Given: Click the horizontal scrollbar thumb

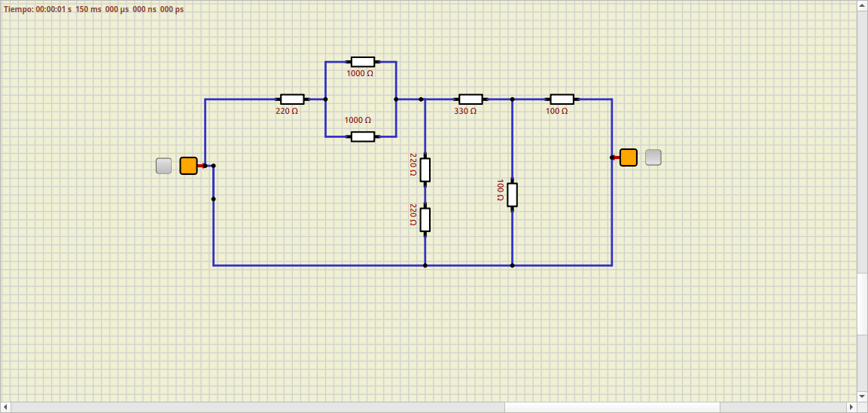Looking at the screenshot, I should [x=611, y=407].
